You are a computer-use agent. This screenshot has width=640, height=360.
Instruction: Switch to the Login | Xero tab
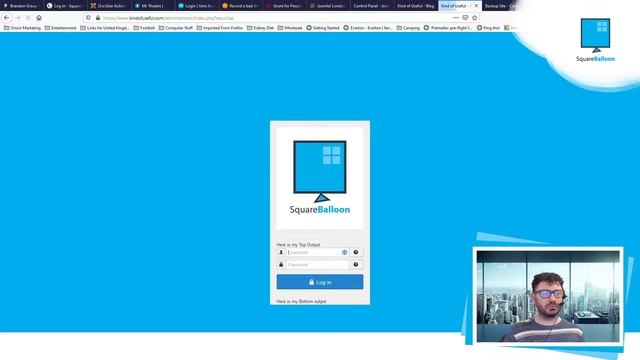coord(196,6)
